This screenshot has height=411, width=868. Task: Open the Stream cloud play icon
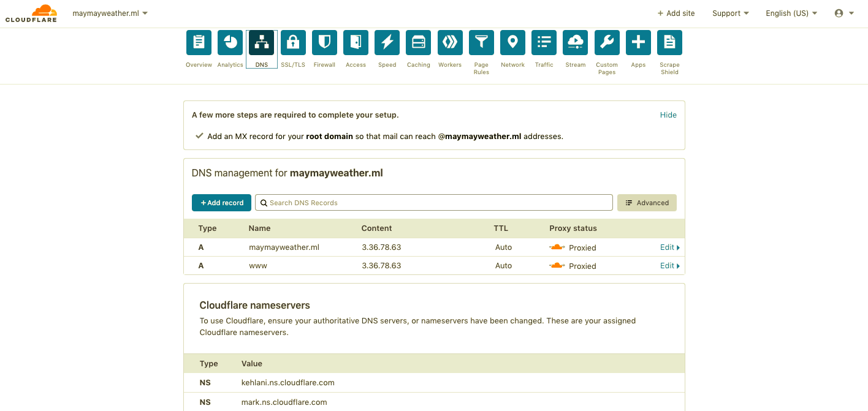(575, 42)
